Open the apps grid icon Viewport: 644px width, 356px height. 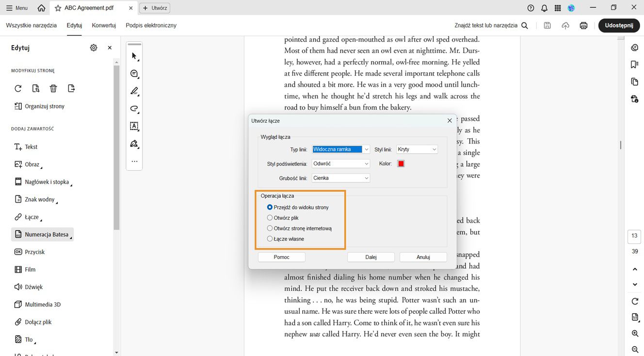click(558, 8)
